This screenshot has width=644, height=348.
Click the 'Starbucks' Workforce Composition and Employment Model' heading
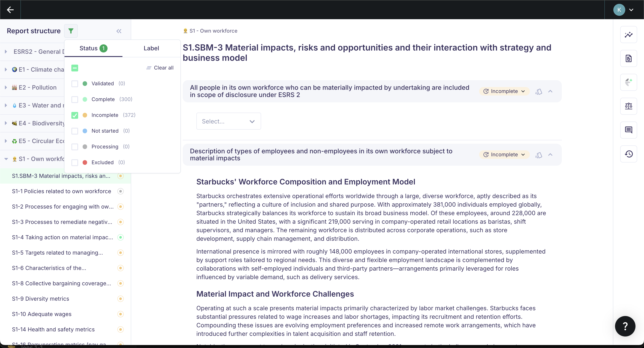click(x=306, y=182)
